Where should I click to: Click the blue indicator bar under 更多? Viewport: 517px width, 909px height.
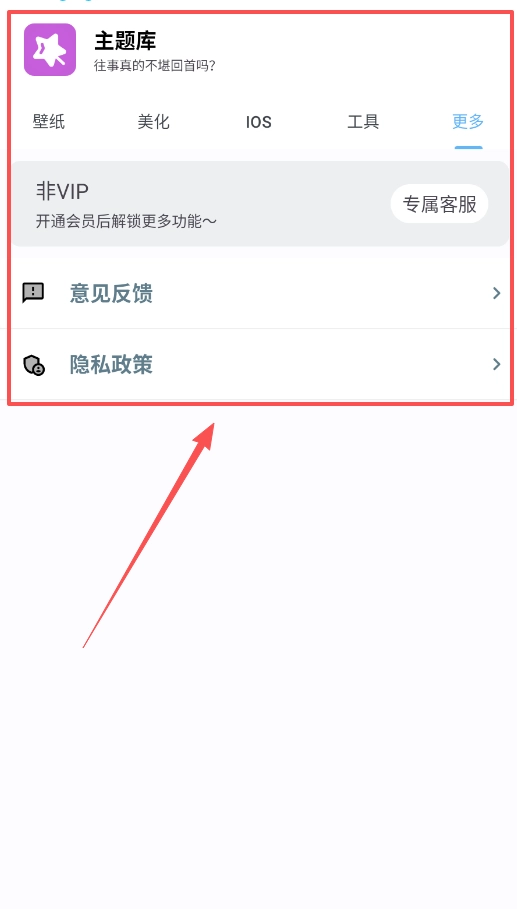[468, 147]
